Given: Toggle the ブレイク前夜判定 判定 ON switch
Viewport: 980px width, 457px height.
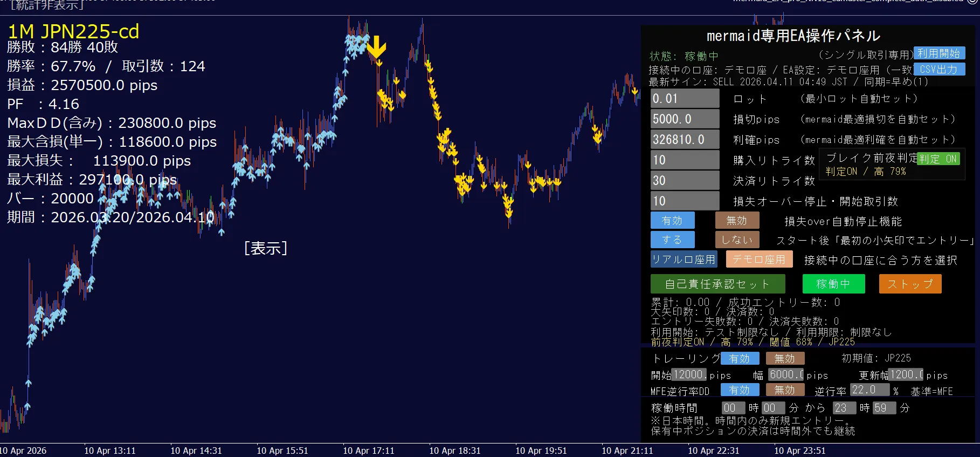Looking at the screenshot, I should coord(938,159).
